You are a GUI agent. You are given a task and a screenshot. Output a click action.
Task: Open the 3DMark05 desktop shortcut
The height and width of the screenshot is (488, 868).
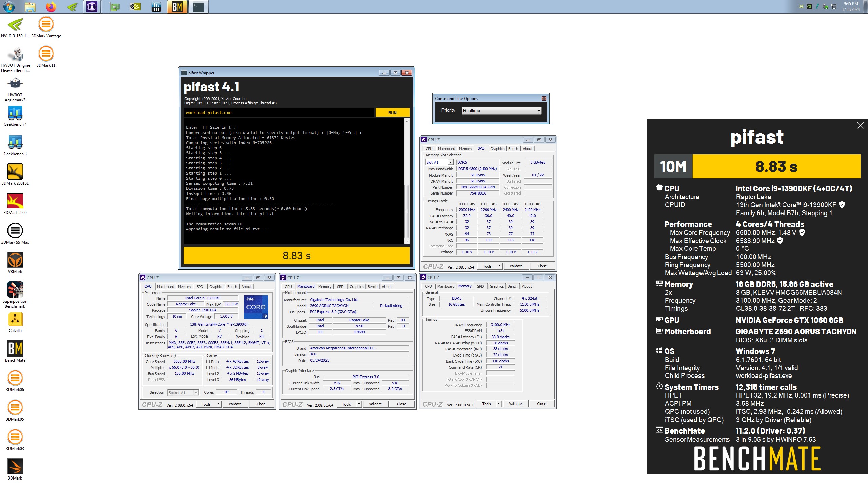coord(15,411)
